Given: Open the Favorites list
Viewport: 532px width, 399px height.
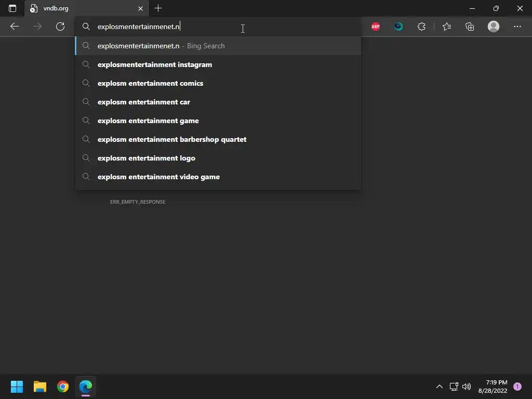Looking at the screenshot, I should (x=447, y=26).
